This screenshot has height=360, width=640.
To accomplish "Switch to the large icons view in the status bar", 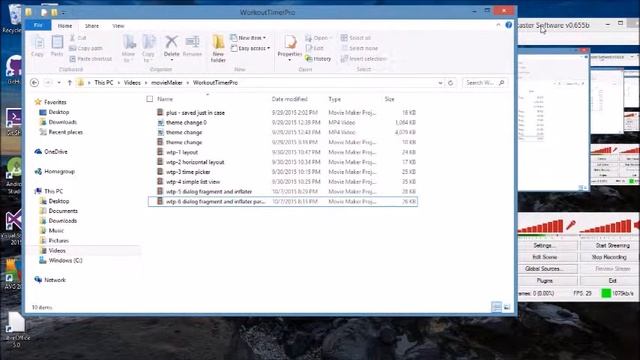I will coord(507,307).
